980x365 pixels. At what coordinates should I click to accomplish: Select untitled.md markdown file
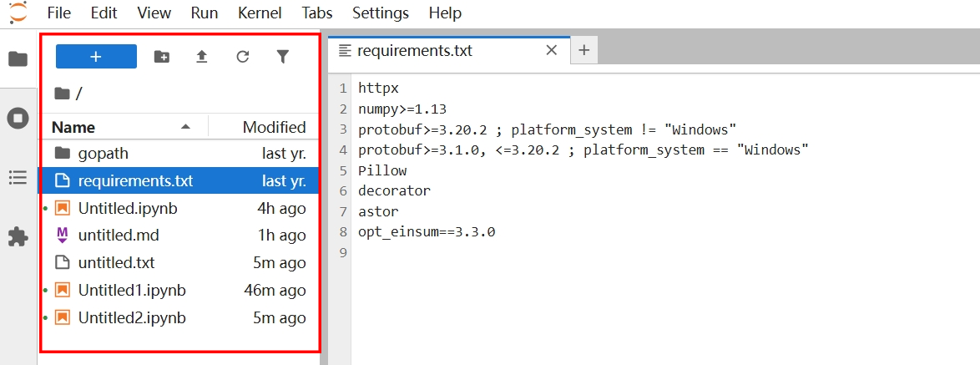(119, 236)
